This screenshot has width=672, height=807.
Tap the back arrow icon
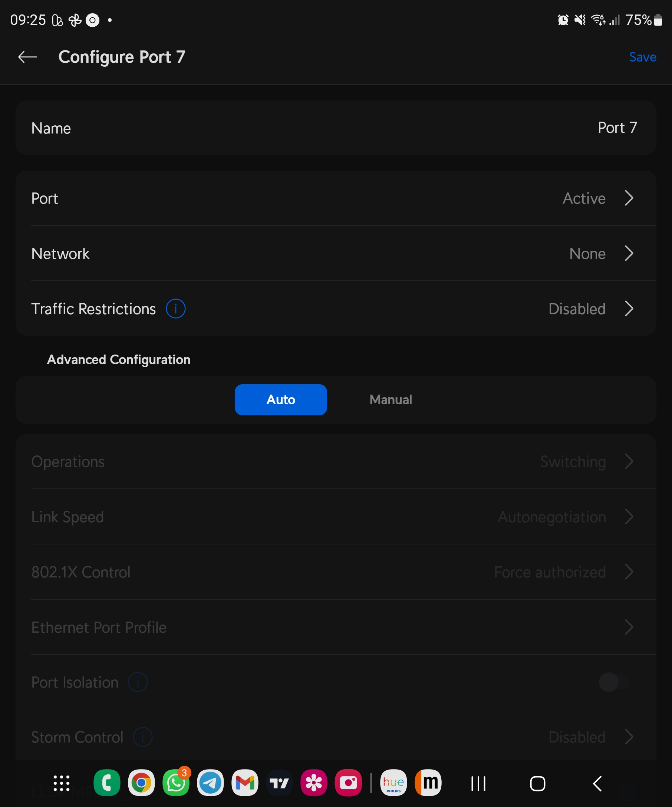tap(28, 57)
